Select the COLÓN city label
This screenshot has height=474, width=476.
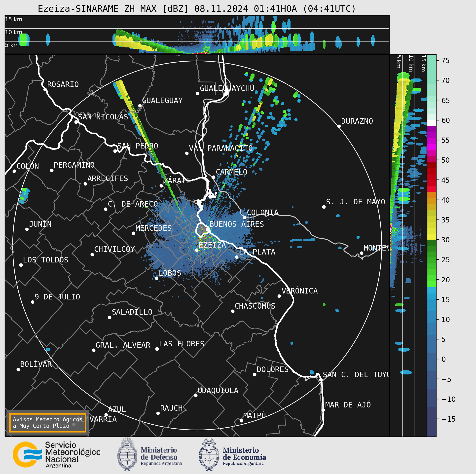pyautogui.click(x=28, y=166)
